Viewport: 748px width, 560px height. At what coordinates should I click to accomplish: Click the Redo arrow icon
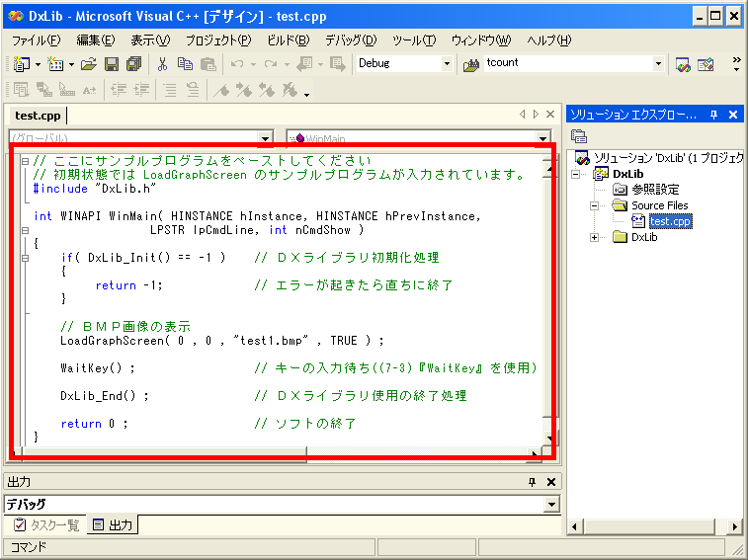[271, 63]
